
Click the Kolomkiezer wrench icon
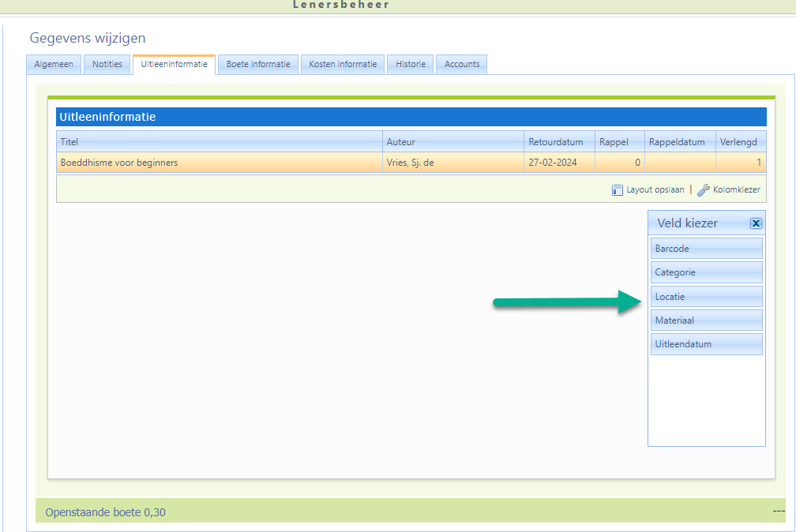coord(703,190)
